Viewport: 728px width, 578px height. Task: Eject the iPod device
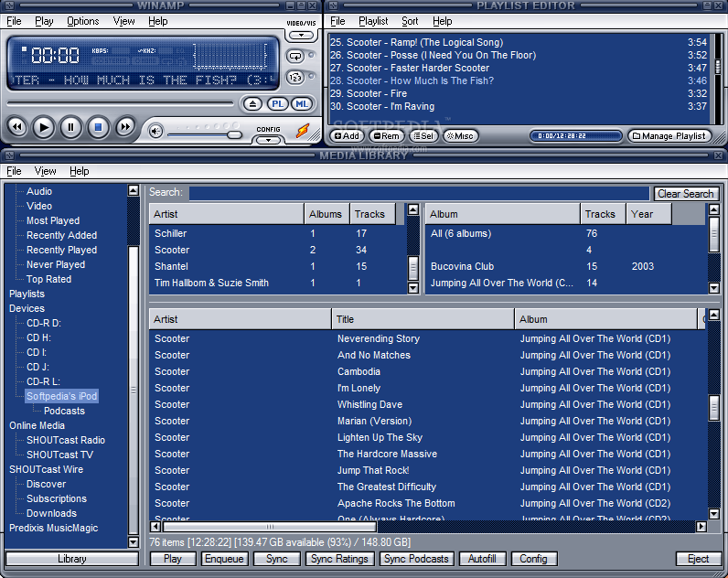pyautogui.click(x=699, y=559)
